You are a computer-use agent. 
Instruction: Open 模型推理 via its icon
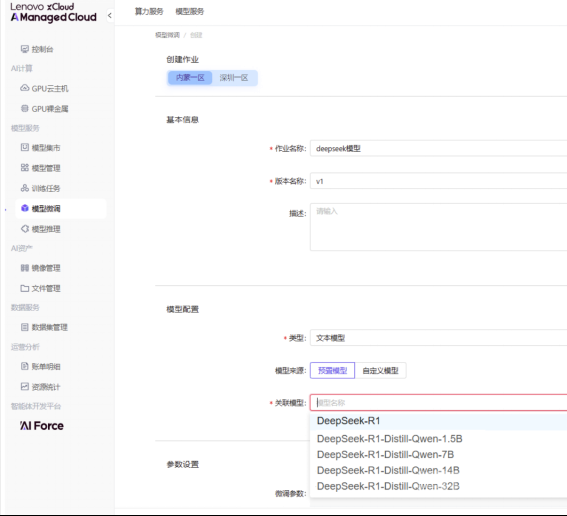[25, 229]
